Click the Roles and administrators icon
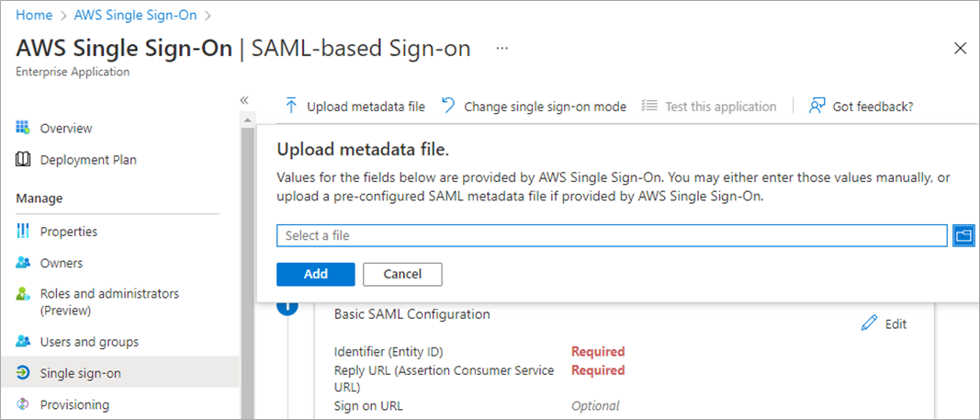Screen dimensions: 980x420 point(24,294)
